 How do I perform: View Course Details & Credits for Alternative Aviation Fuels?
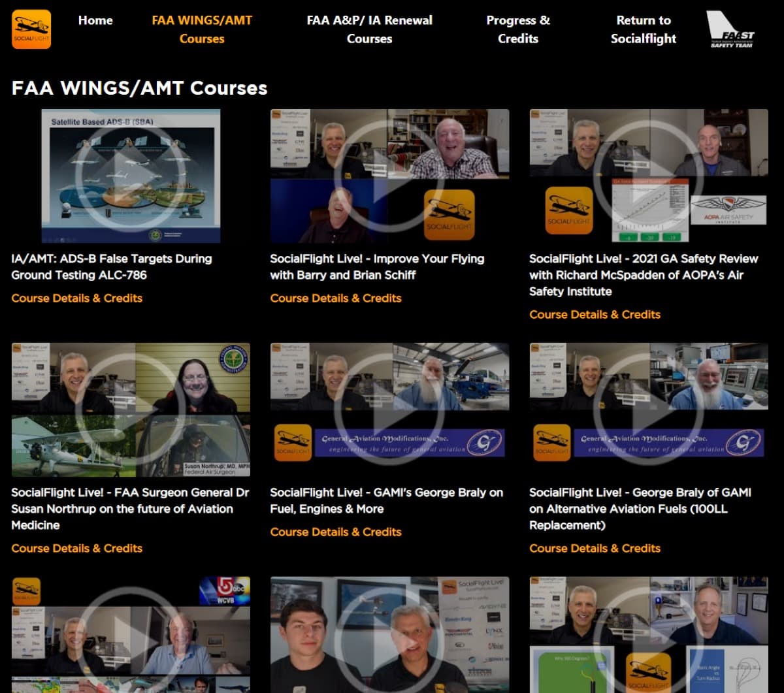tap(595, 548)
